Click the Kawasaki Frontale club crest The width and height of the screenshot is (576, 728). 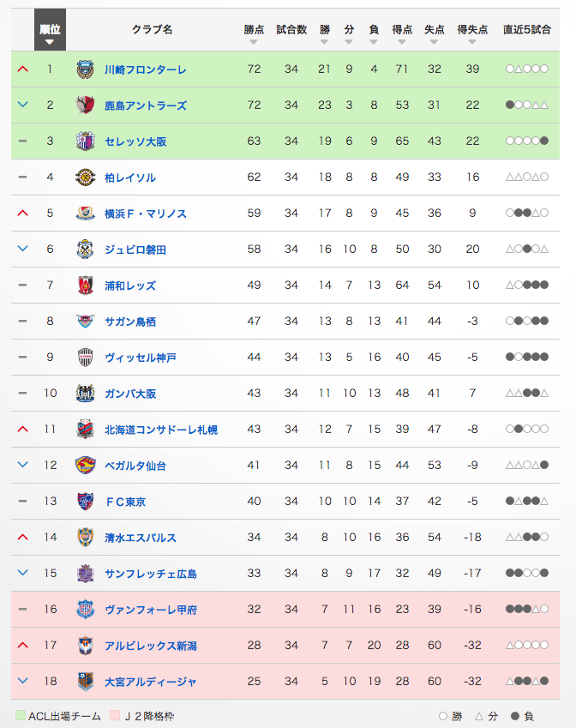(85, 69)
